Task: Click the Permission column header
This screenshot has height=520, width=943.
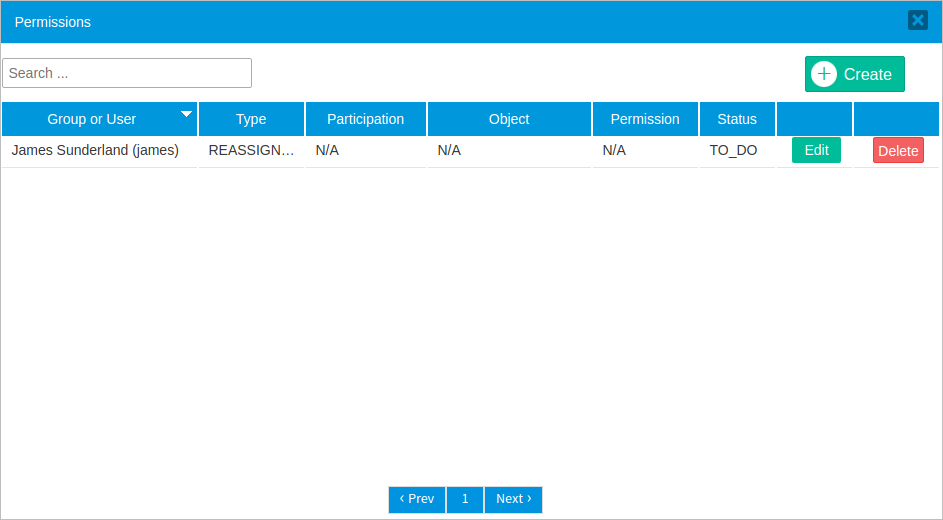Action: [x=645, y=119]
